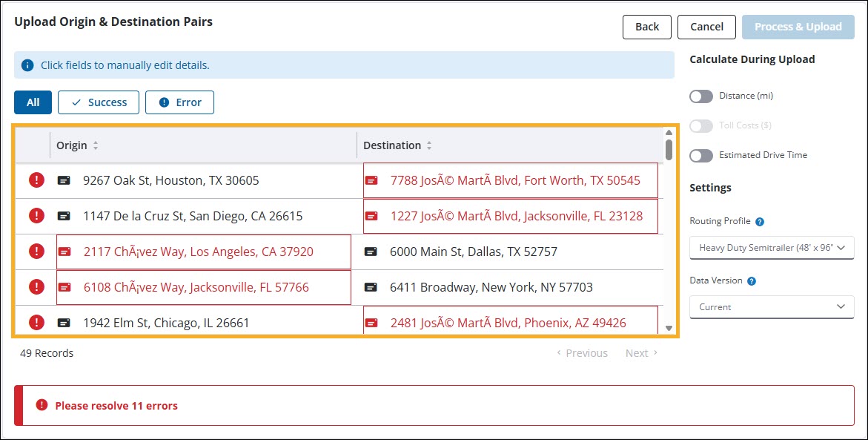This screenshot has width=868, height=440.
Task: Click card icon beside San Diego origin
Action: coord(66,216)
